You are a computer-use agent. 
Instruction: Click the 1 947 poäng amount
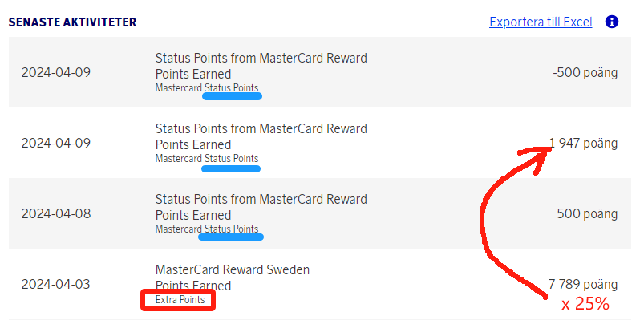click(584, 143)
